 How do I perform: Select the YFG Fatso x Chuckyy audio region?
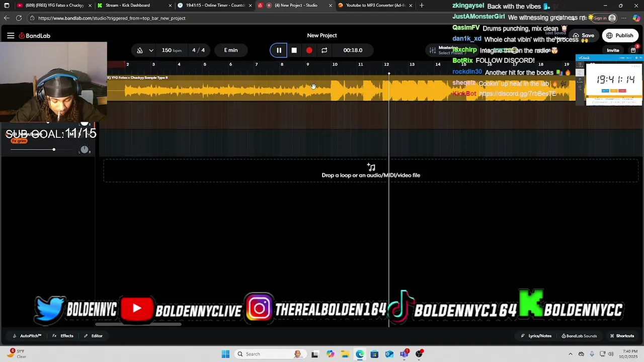(x=341, y=88)
